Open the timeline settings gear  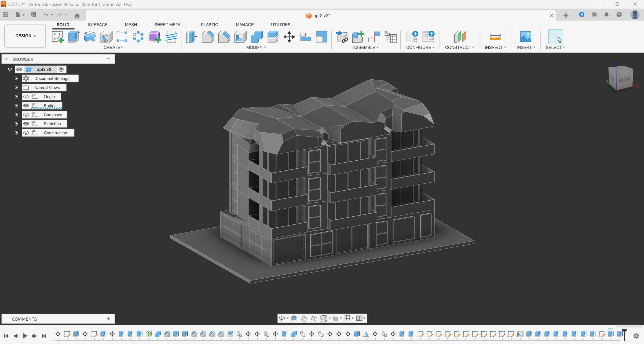636,336
